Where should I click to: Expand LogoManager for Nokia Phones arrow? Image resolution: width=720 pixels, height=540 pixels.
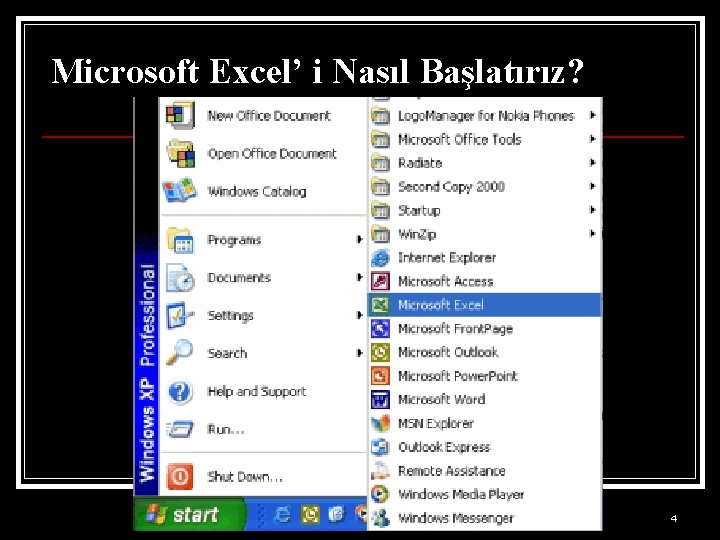click(x=592, y=115)
